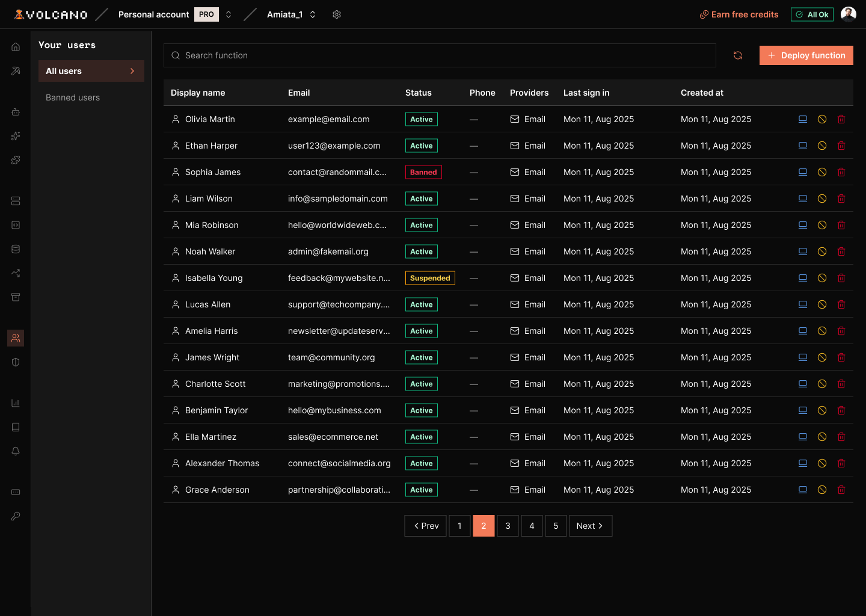Focus the Search function field
866x616 pixels.
pos(440,55)
